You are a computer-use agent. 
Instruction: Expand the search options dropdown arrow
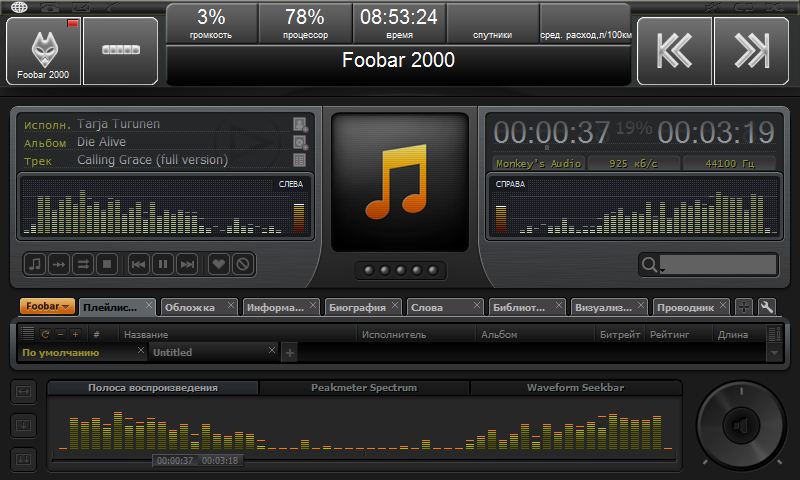click(x=661, y=269)
